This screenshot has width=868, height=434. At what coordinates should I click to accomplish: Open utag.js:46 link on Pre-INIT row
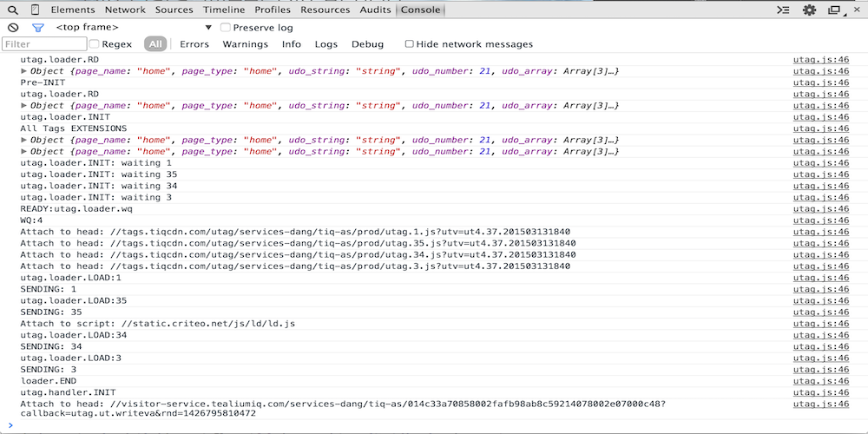click(821, 82)
